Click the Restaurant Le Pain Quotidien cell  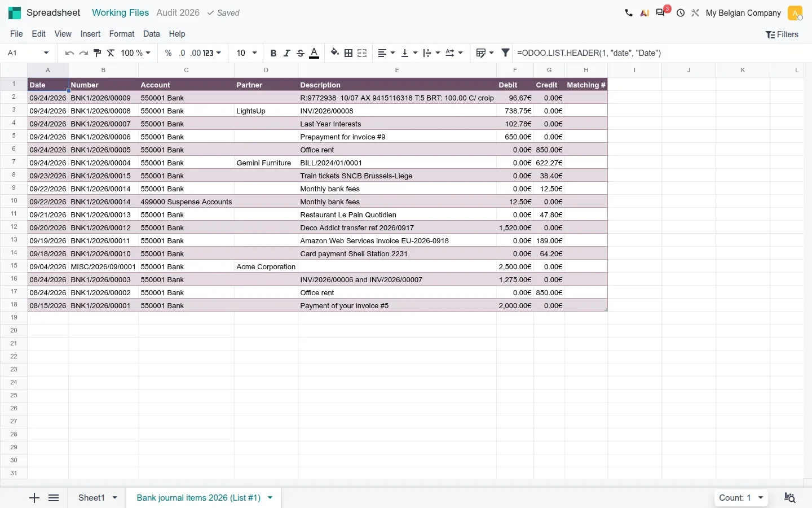click(x=397, y=215)
